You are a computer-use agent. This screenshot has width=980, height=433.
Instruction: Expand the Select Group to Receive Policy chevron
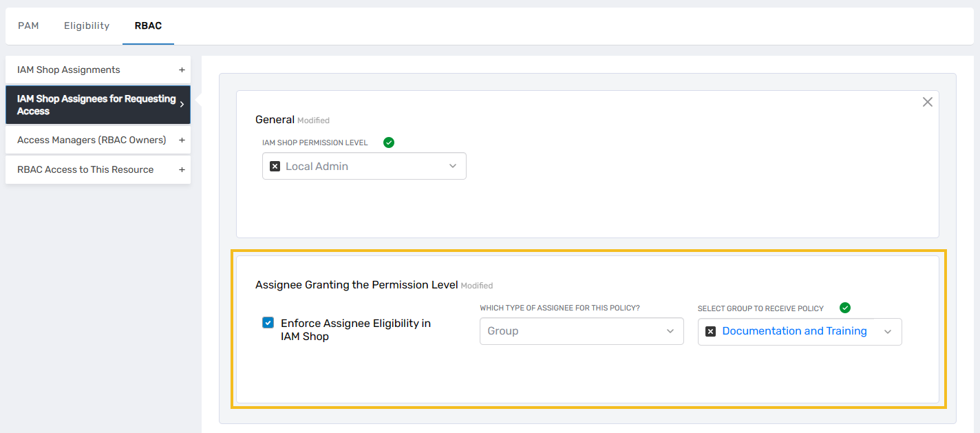[888, 332]
